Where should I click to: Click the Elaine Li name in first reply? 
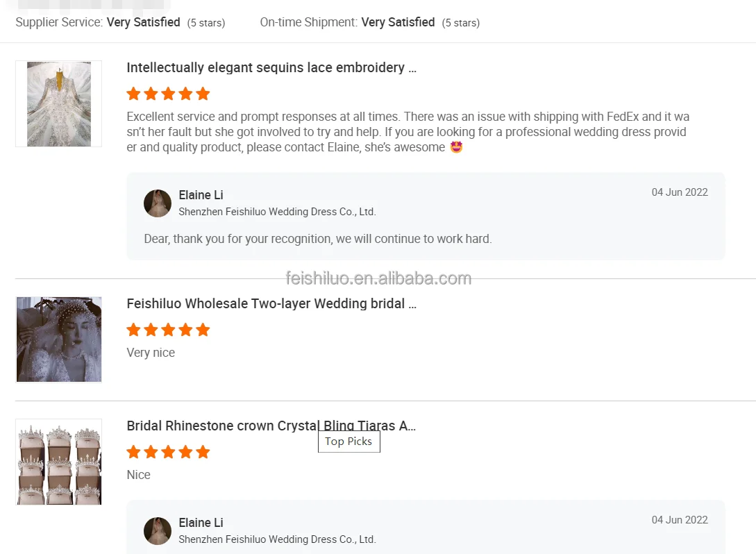pyautogui.click(x=201, y=195)
